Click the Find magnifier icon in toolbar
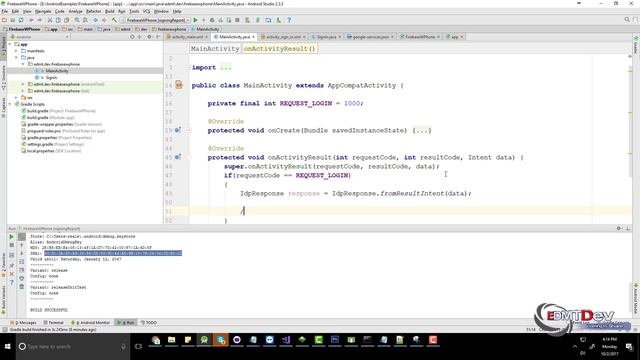This screenshot has width=640, height=360. point(77,20)
